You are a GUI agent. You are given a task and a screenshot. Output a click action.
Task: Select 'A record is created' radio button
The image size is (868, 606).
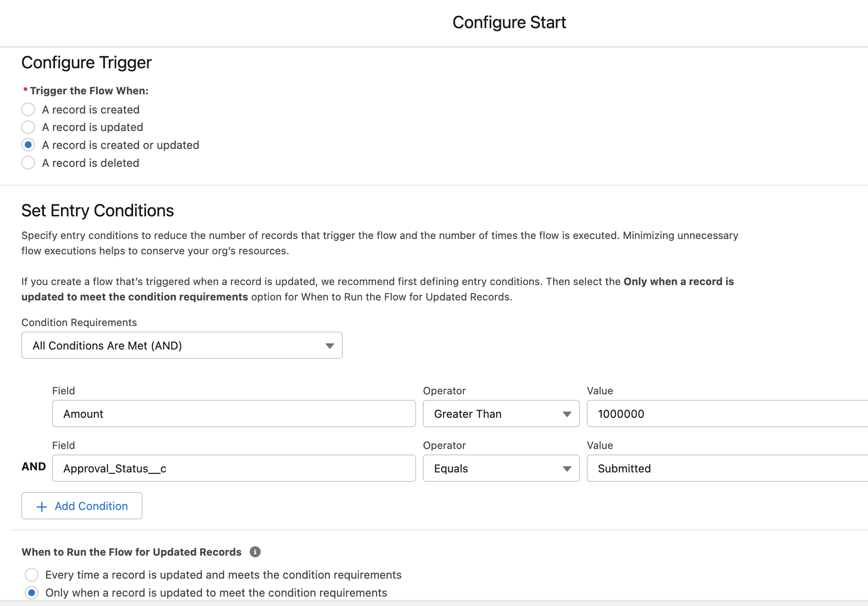(x=28, y=110)
